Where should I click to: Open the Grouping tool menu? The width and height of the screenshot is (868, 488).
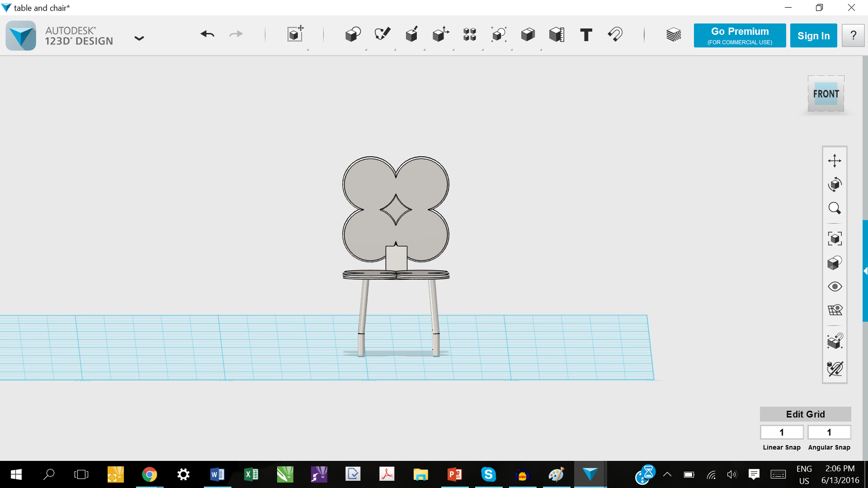[x=499, y=34]
